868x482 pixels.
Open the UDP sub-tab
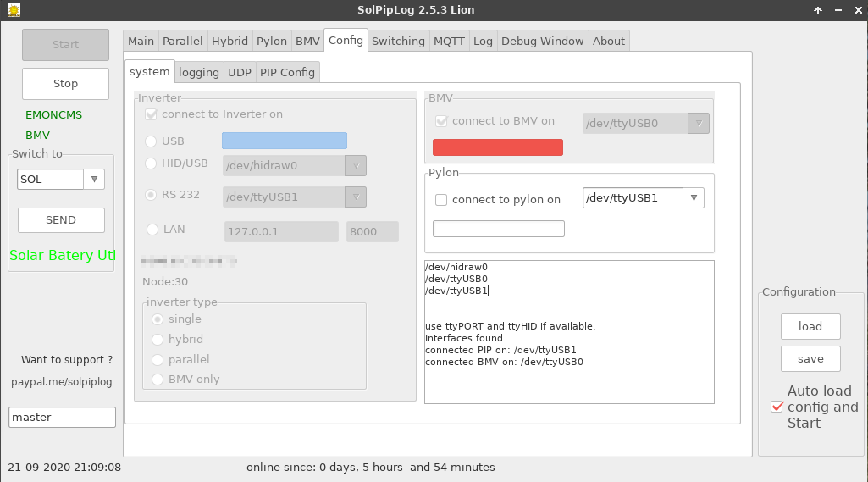tap(240, 73)
